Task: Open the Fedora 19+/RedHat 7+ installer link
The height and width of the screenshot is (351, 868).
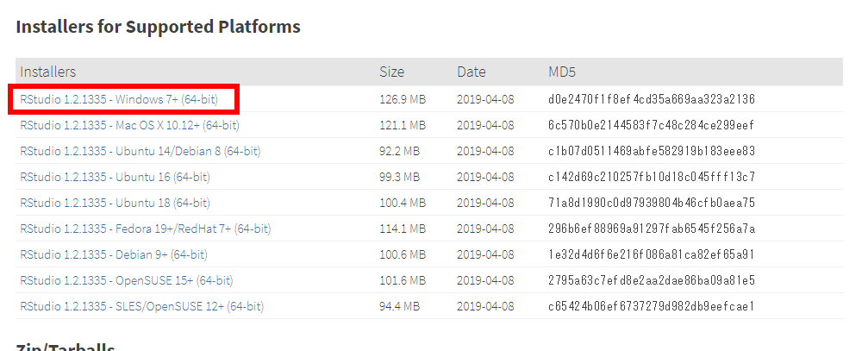Action: point(146,229)
